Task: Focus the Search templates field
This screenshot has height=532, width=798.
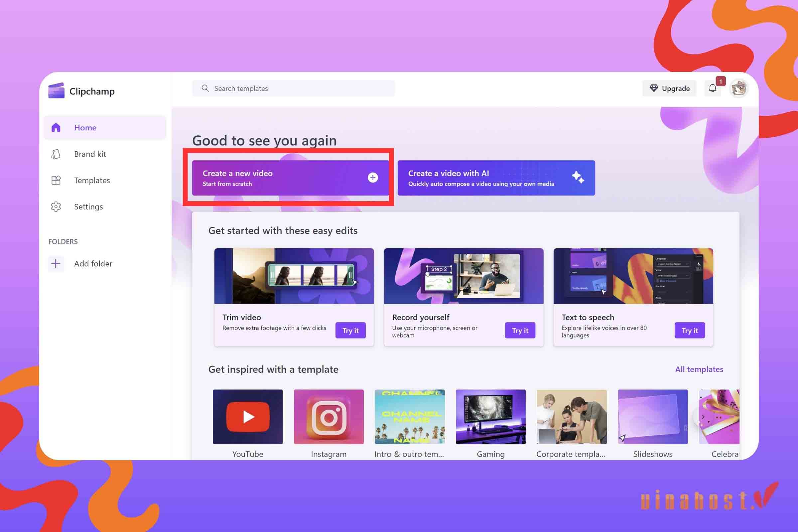Action: pos(294,88)
